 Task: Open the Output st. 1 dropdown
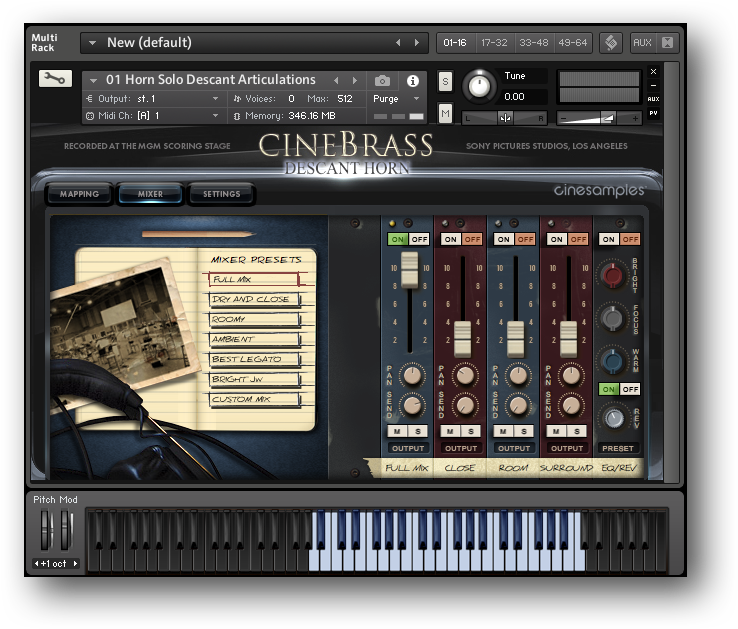point(215,98)
